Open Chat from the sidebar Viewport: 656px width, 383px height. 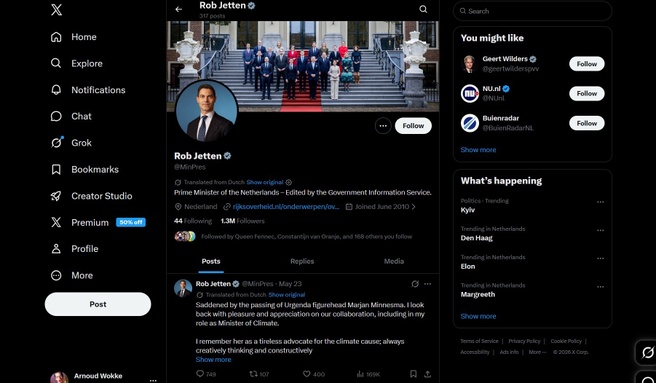tap(71, 116)
